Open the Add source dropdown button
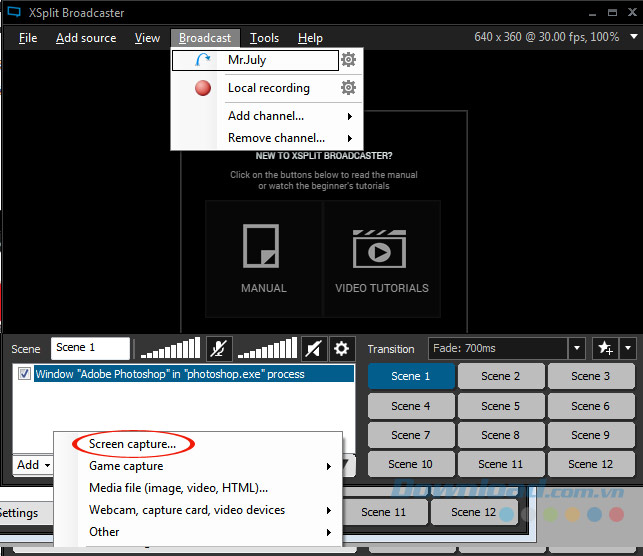 point(33,464)
